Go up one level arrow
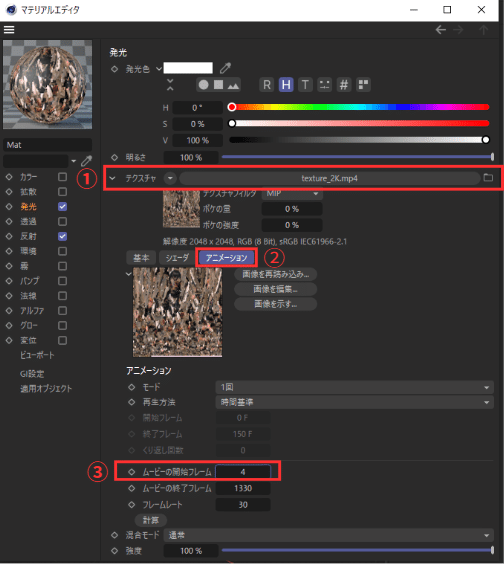The image size is (504, 564). point(483,29)
